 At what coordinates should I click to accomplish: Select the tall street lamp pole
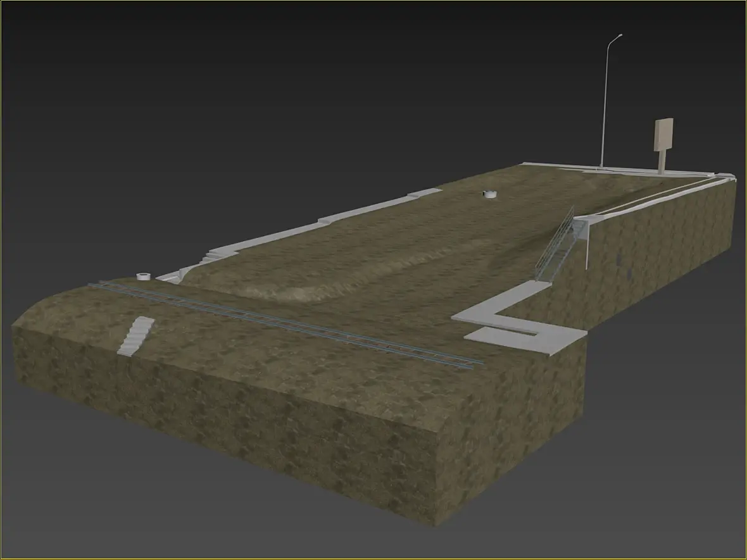[605, 101]
